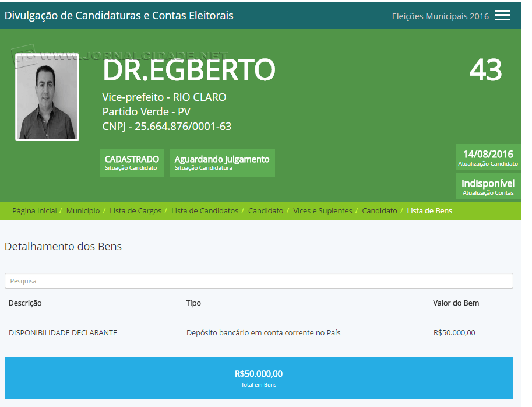This screenshot has height=407, width=532.
Task: Sort by the Valor do Bem column
Action: (455, 303)
